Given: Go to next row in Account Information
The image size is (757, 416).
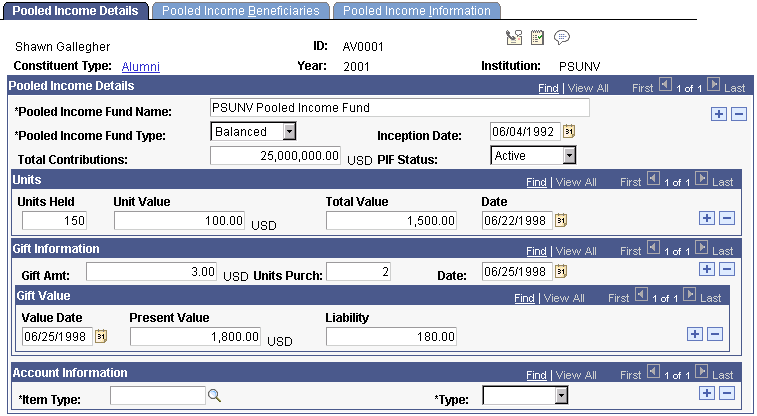Looking at the screenshot, I should pyautogui.click(x=702, y=372).
